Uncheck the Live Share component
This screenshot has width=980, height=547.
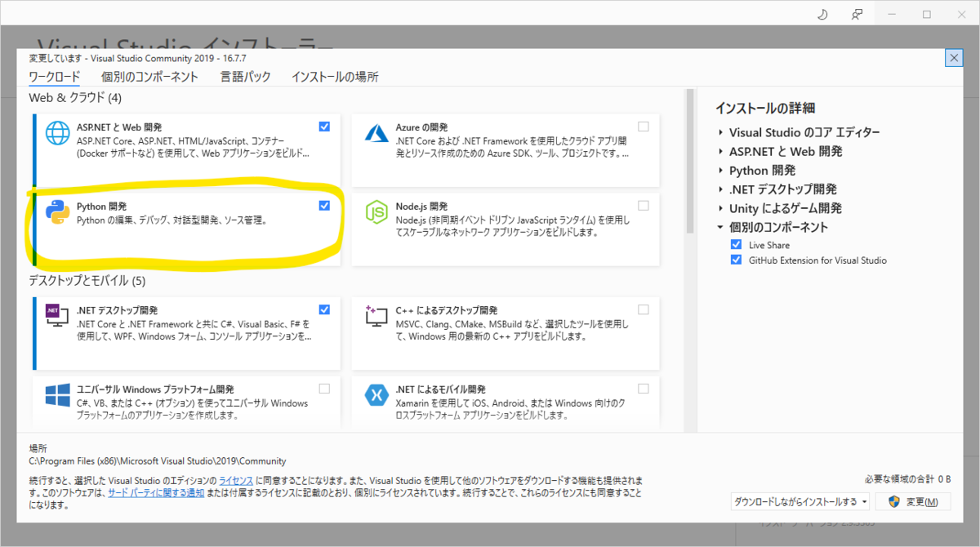point(736,245)
